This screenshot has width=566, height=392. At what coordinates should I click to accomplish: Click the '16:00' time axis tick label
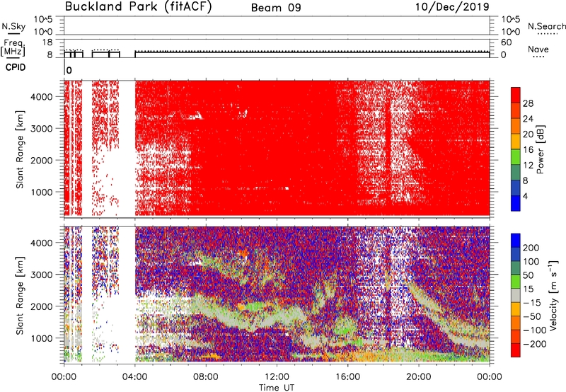click(347, 377)
